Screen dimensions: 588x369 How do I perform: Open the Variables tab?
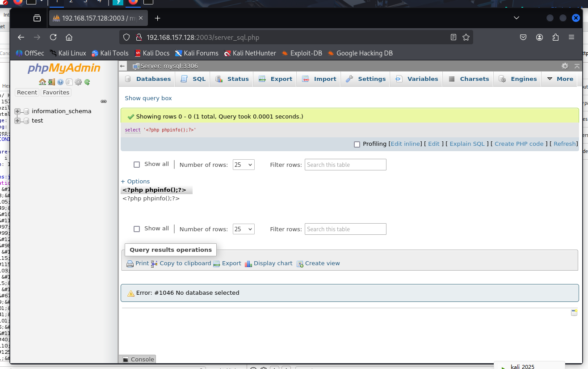pos(417,79)
